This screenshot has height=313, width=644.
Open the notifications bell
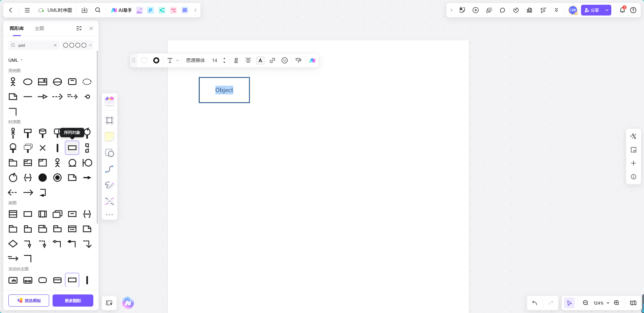point(622,10)
